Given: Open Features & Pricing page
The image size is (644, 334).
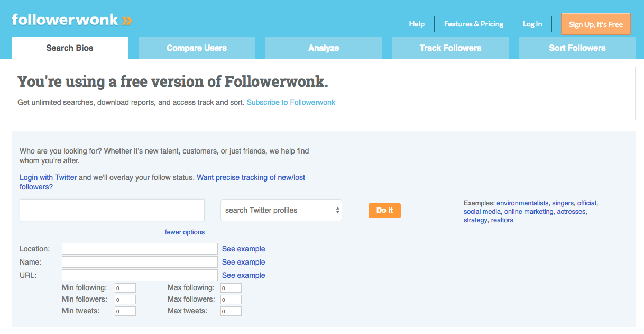Looking at the screenshot, I should point(474,24).
